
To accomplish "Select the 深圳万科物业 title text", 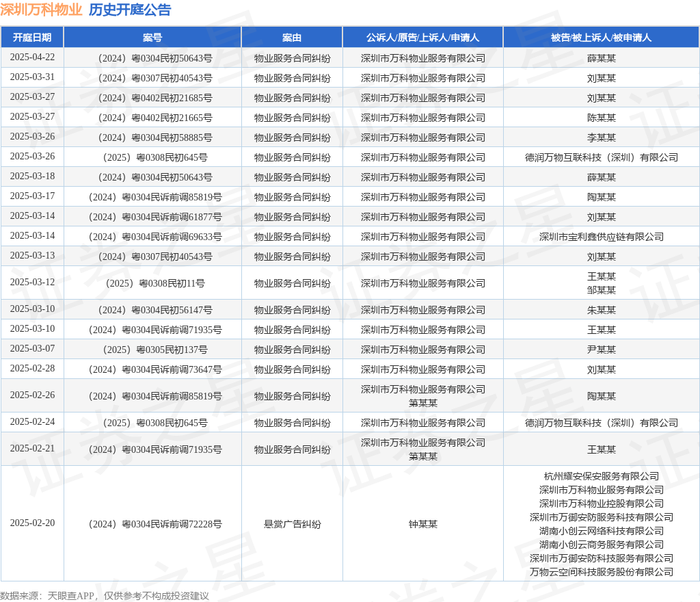I will pos(41,10).
